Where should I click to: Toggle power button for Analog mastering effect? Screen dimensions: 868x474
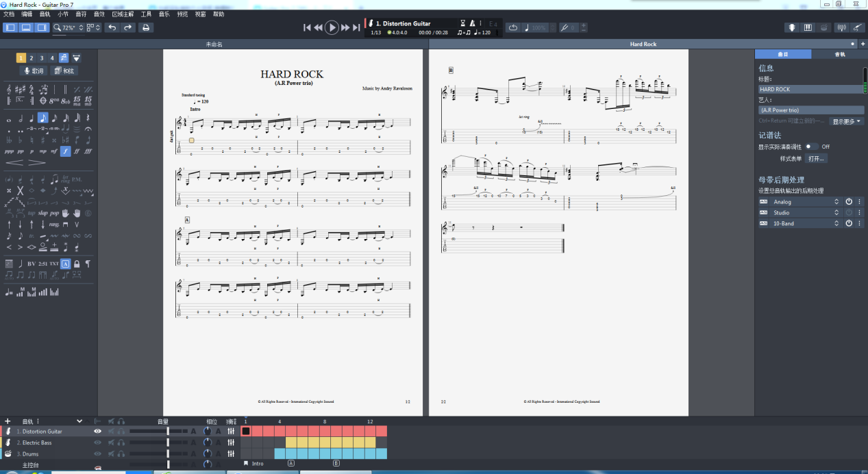pyautogui.click(x=849, y=202)
